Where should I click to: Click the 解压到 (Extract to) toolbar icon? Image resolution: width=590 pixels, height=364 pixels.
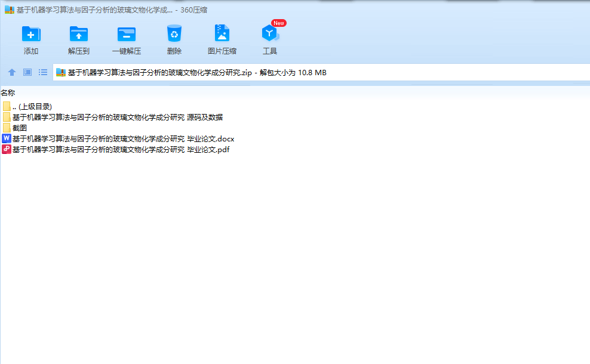tap(79, 34)
